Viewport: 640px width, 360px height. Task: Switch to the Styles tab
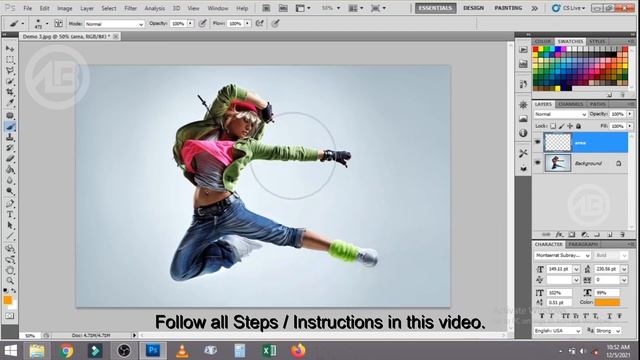coord(597,42)
